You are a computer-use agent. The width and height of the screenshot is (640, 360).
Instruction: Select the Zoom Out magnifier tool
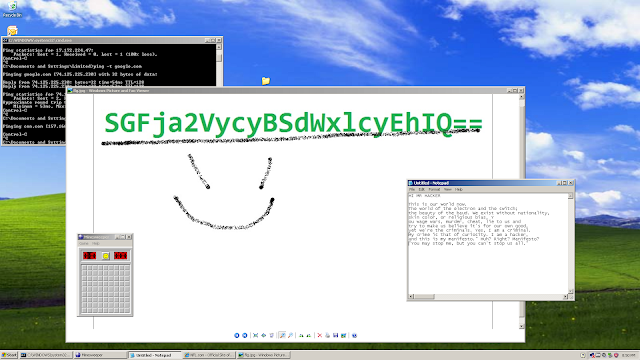point(290,336)
